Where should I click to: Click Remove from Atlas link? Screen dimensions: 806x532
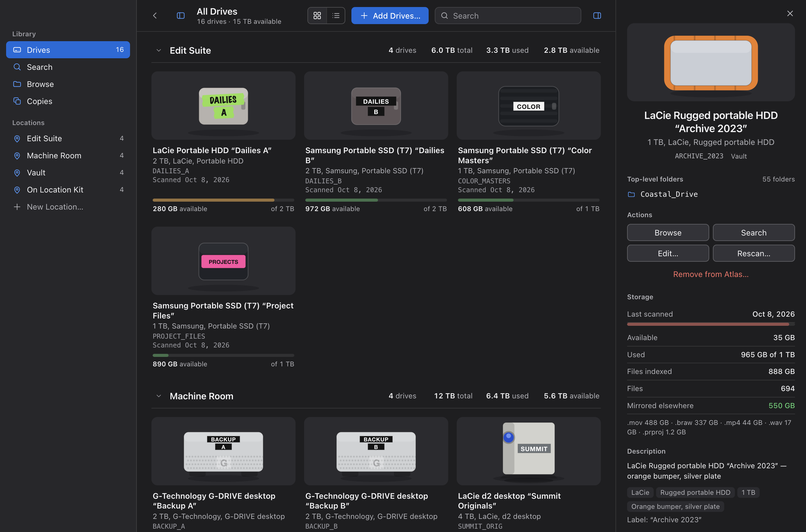[711, 274]
